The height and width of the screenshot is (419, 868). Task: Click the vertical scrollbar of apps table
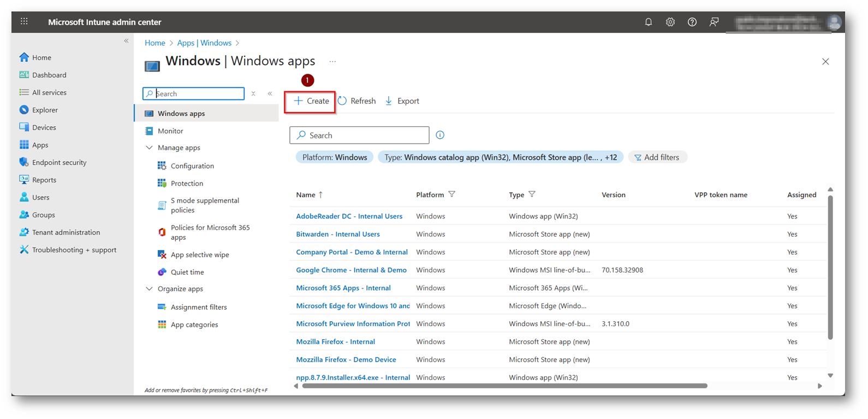830,267
